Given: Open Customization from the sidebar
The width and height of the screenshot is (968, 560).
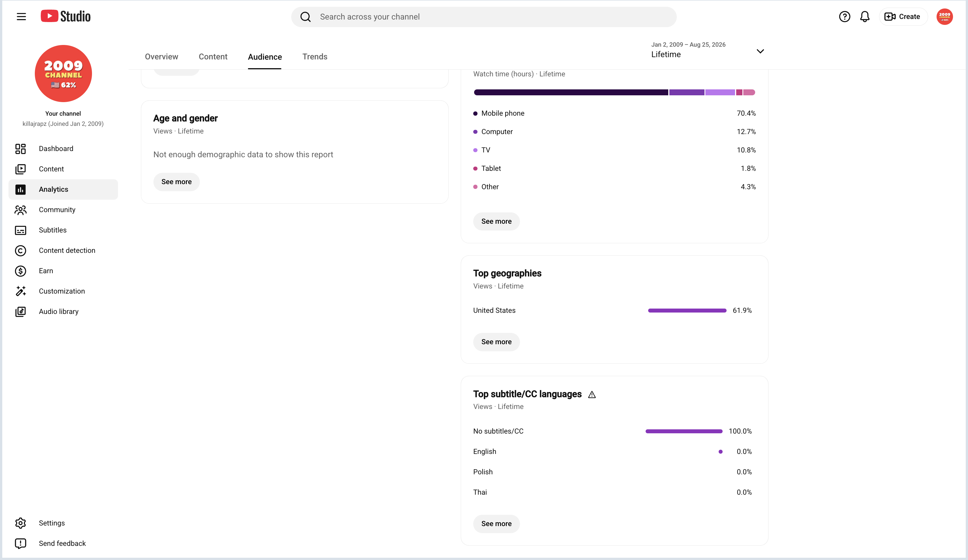Looking at the screenshot, I should 63,291.
